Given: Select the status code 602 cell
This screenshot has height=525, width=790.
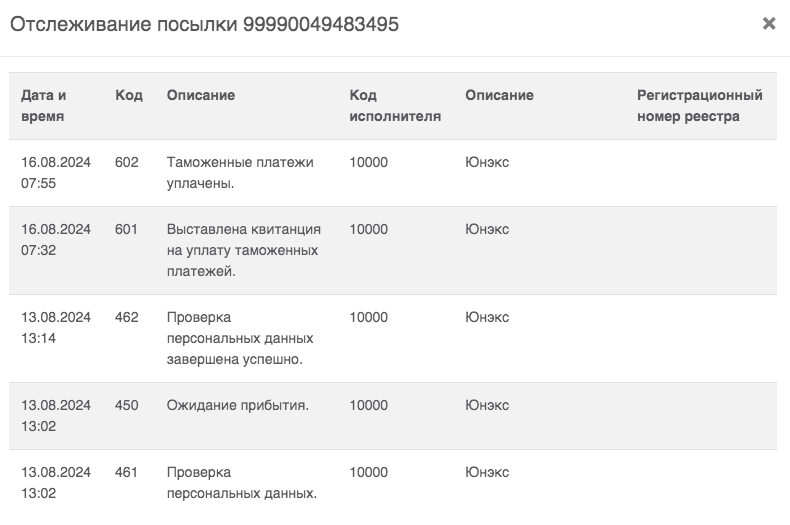Looking at the screenshot, I should pyautogui.click(x=127, y=162).
